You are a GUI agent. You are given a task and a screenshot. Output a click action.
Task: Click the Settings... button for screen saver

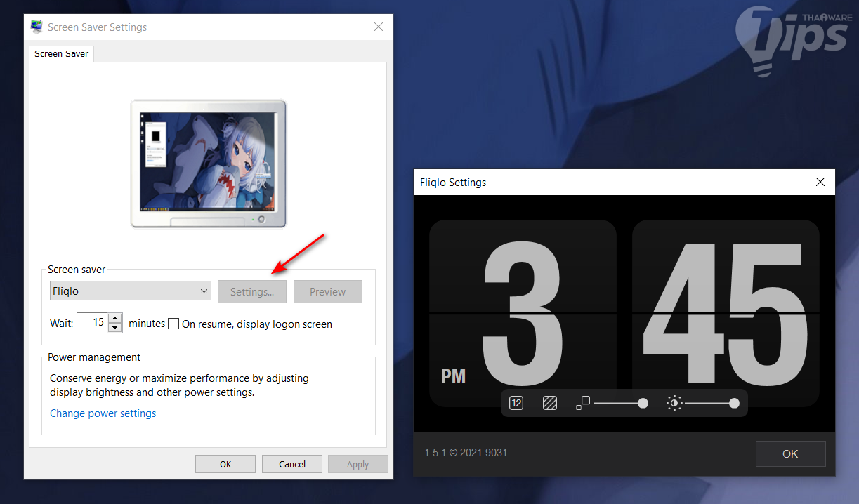pyautogui.click(x=252, y=292)
